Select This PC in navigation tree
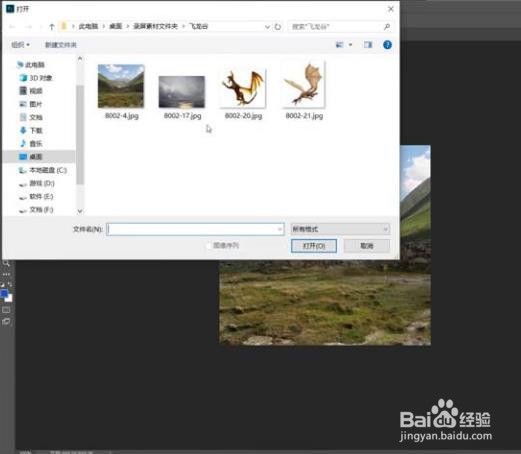 [x=31, y=65]
